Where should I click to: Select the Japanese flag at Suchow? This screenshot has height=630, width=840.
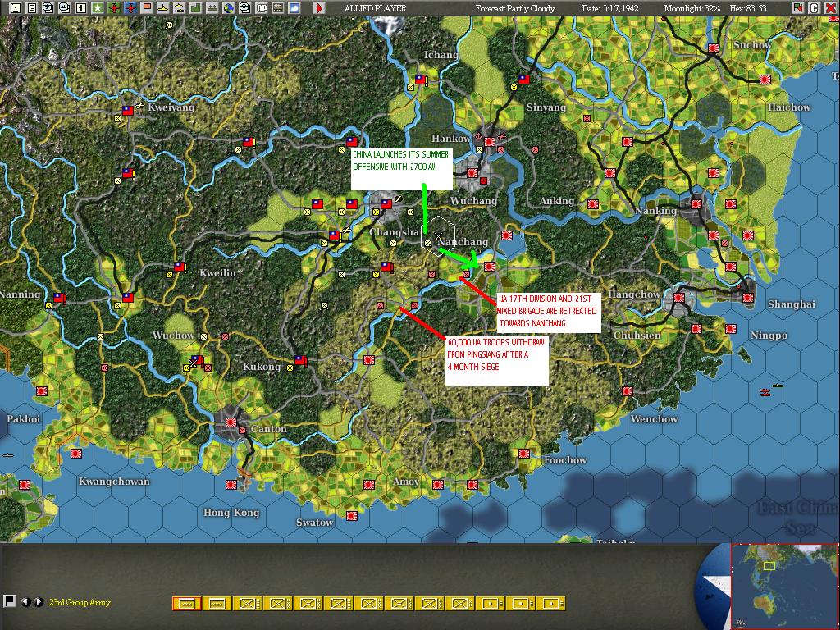pos(713,48)
